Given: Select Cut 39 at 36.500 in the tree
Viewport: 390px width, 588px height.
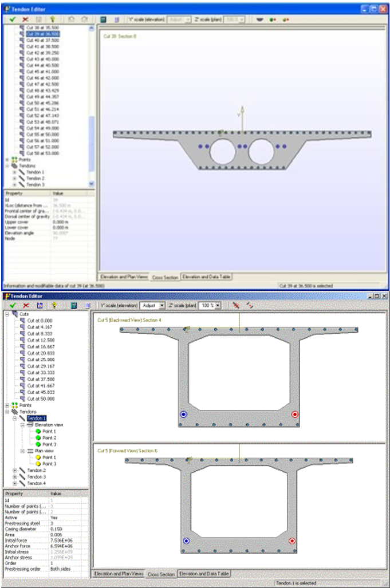Looking at the screenshot, I should 43,34.
